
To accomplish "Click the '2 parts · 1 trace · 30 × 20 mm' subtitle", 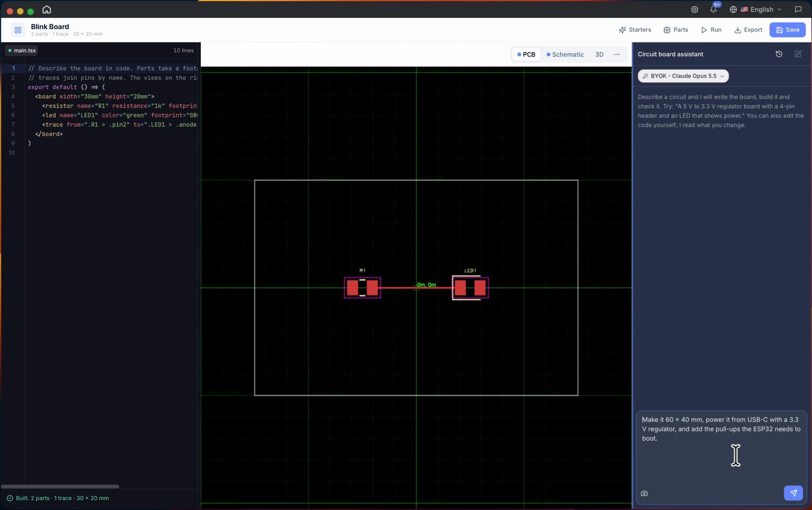I will pyautogui.click(x=67, y=34).
